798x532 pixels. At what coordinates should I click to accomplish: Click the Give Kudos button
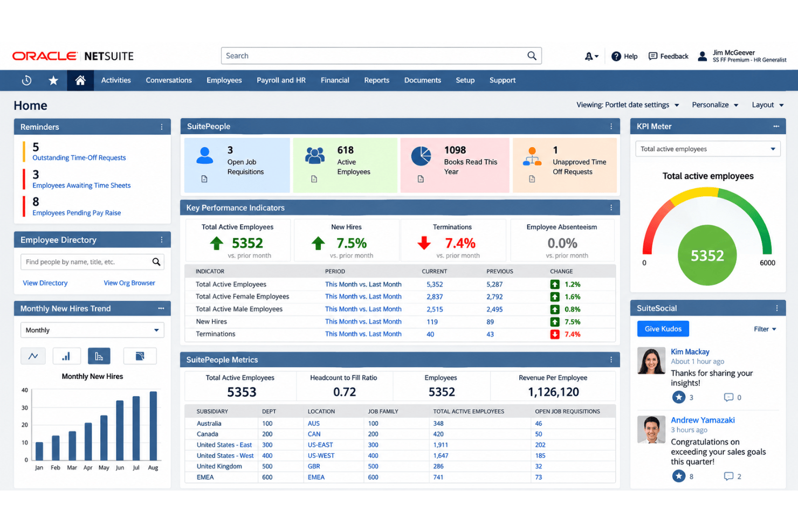[663, 329]
